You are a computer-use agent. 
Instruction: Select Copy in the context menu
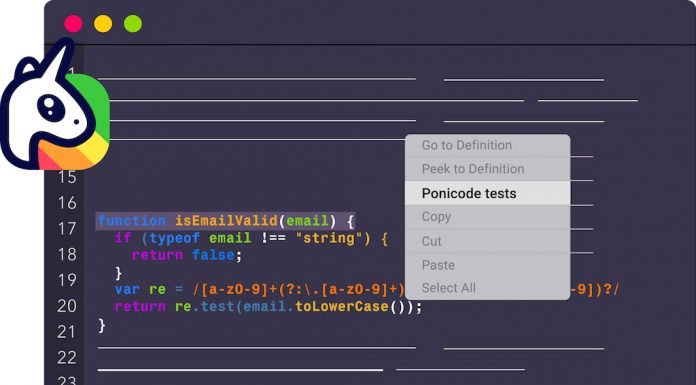[x=487, y=217]
